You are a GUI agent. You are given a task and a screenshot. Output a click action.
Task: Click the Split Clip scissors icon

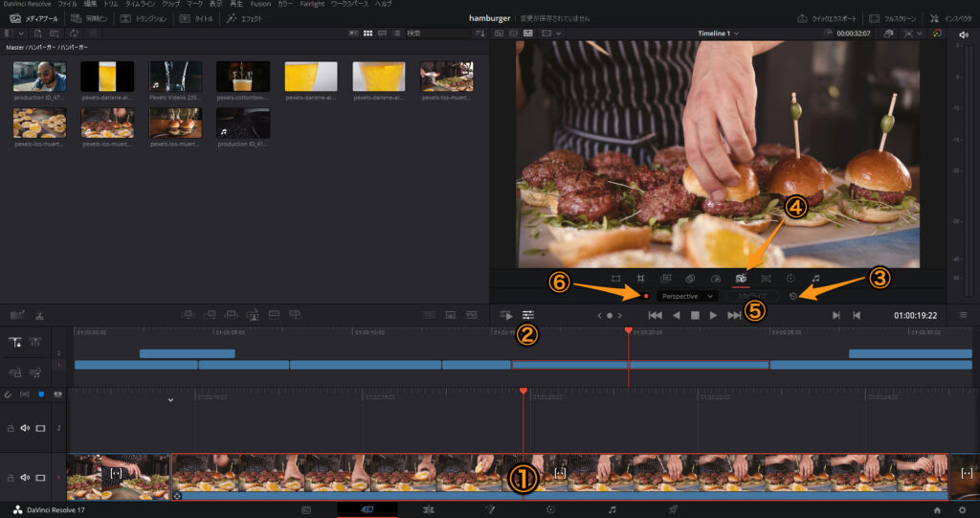click(39, 315)
